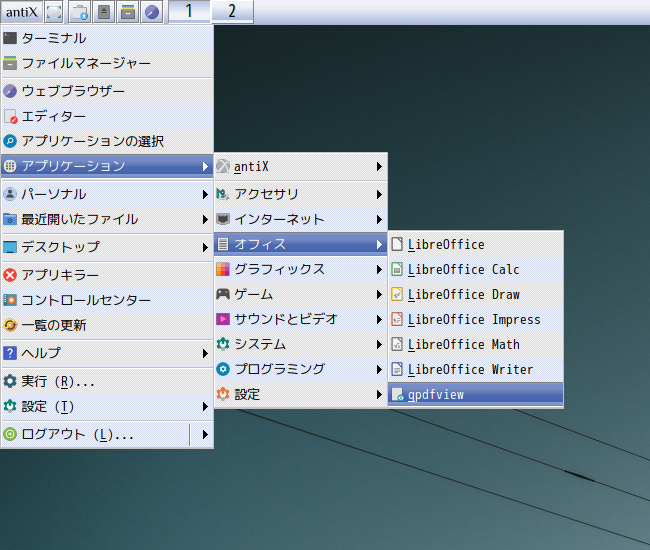This screenshot has width=650, height=550.
Task: Expand the ヘルプ submenu arrow
Action: click(205, 354)
